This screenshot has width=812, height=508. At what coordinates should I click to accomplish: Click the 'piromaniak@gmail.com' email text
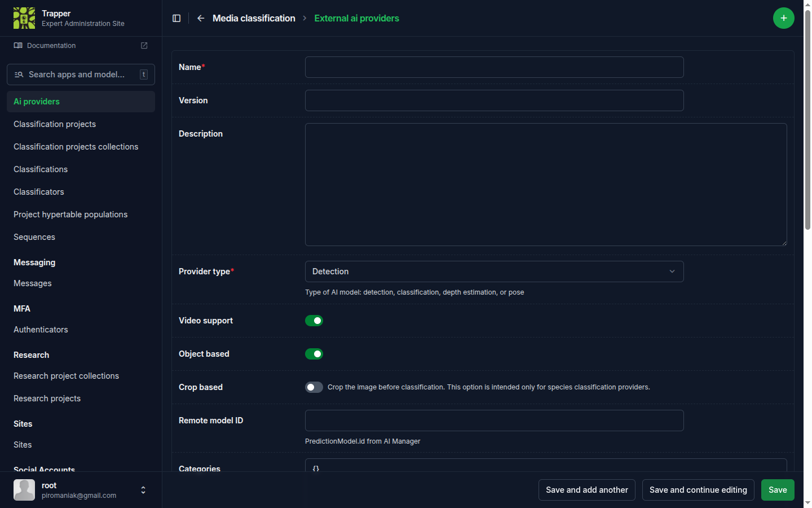[79, 496]
